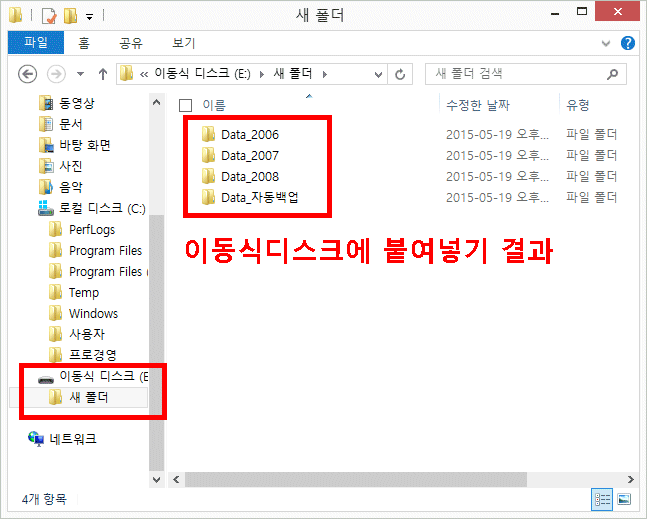
Task: Open the 홈 ribbon tab
Action: point(84,43)
